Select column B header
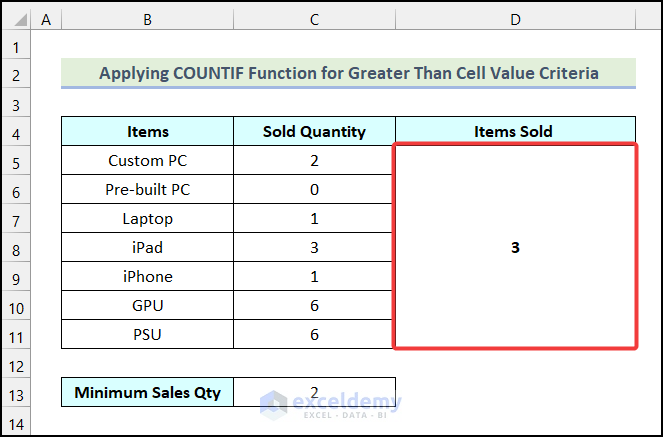Screen dimensions: 663x437 [x=147, y=18]
